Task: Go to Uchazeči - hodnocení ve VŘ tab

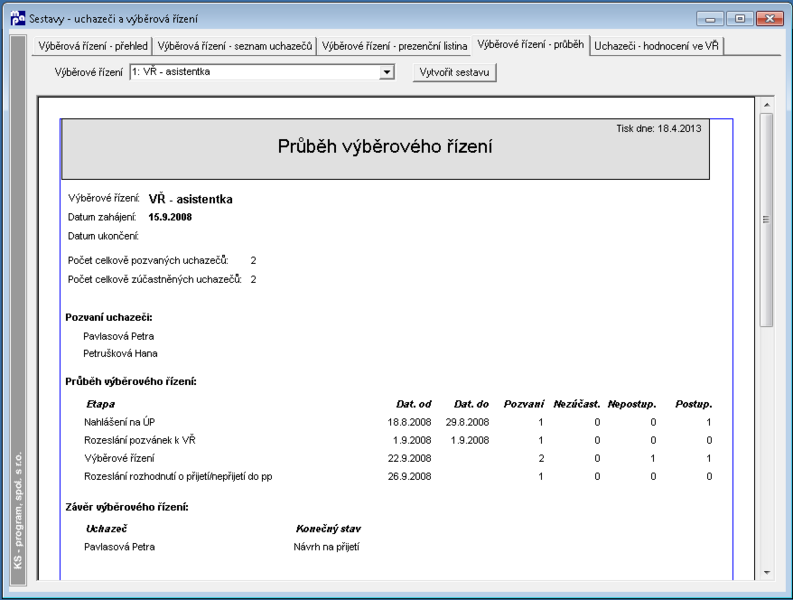Action: (656, 46)
